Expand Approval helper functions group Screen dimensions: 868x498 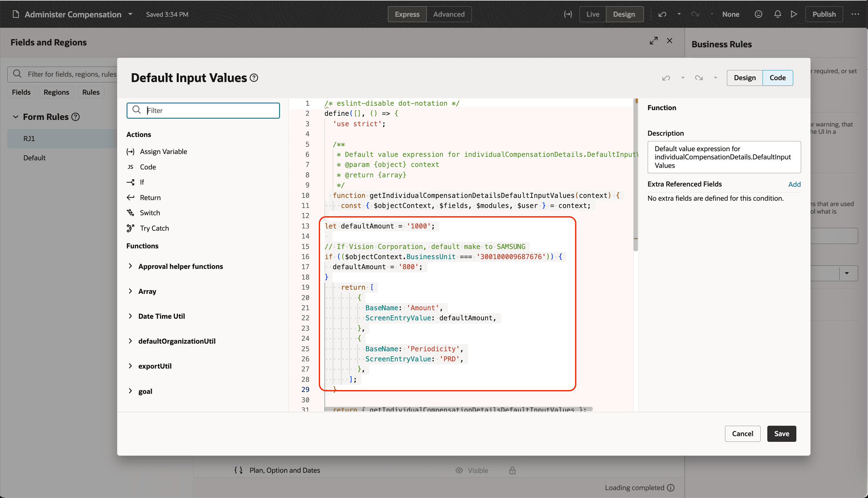click(x=180, y=266)
